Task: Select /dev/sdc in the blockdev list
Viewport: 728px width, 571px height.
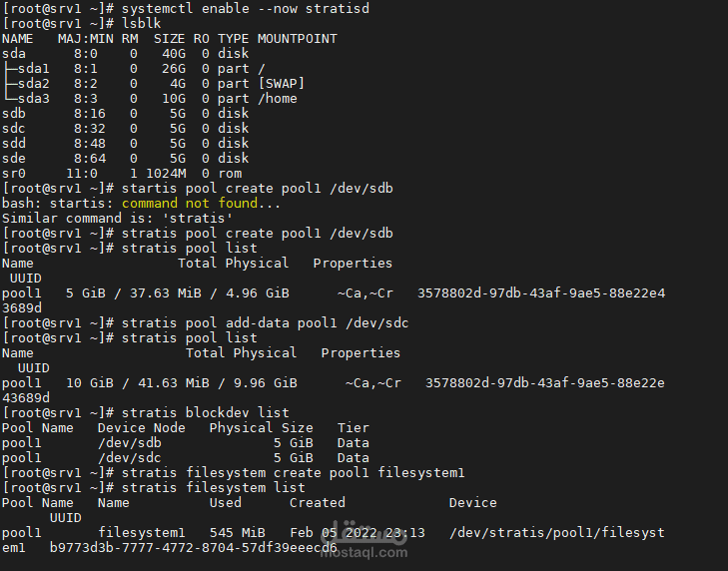Action: click(129, 457)
